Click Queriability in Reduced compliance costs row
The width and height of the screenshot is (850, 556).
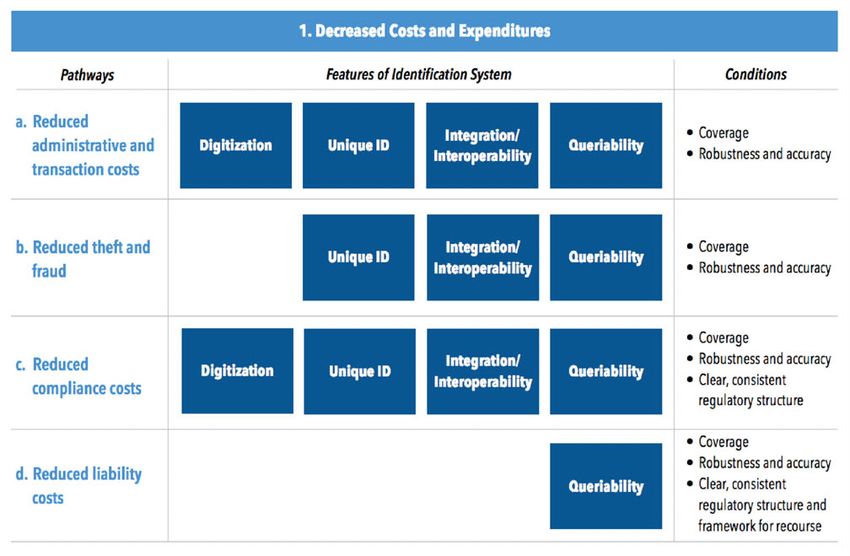tap(606, 371)
